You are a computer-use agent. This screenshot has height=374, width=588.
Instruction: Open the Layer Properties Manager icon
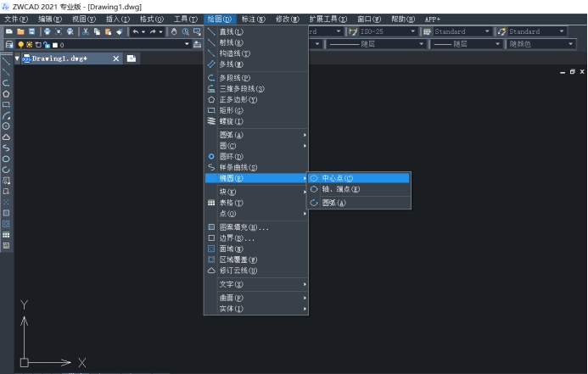[x=9, y=44]
